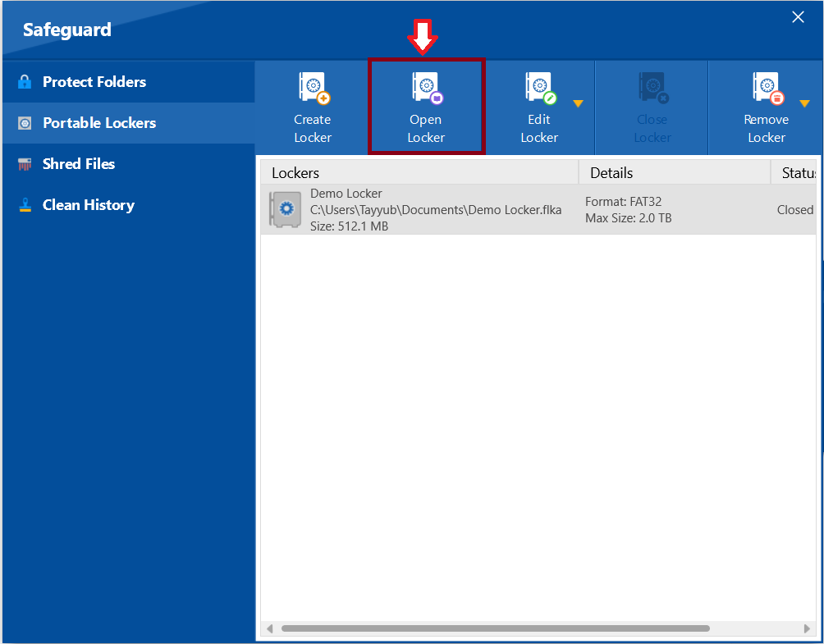Screen dimensions: 824x644
Task: Go to the Shred Files section
Action: tap(129, 163)
